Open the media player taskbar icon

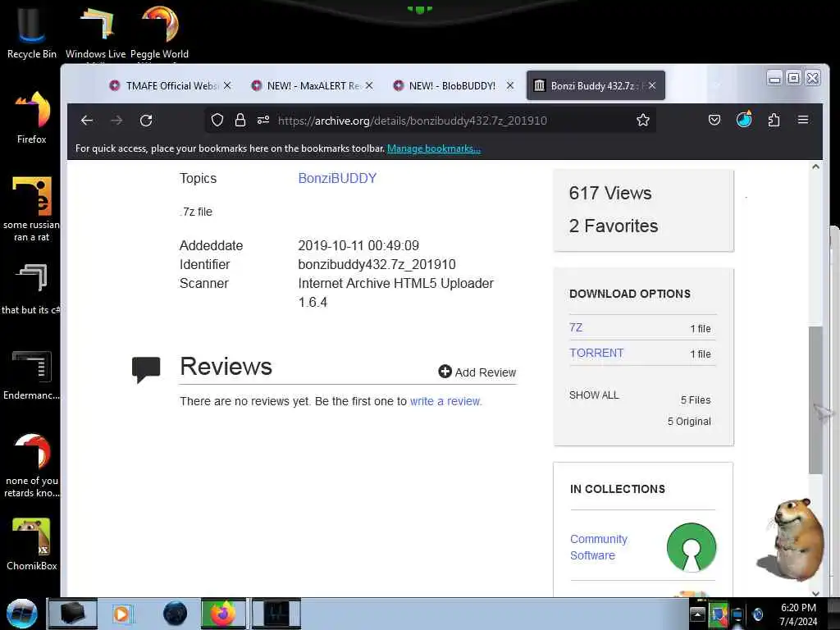tap(122, 614)
